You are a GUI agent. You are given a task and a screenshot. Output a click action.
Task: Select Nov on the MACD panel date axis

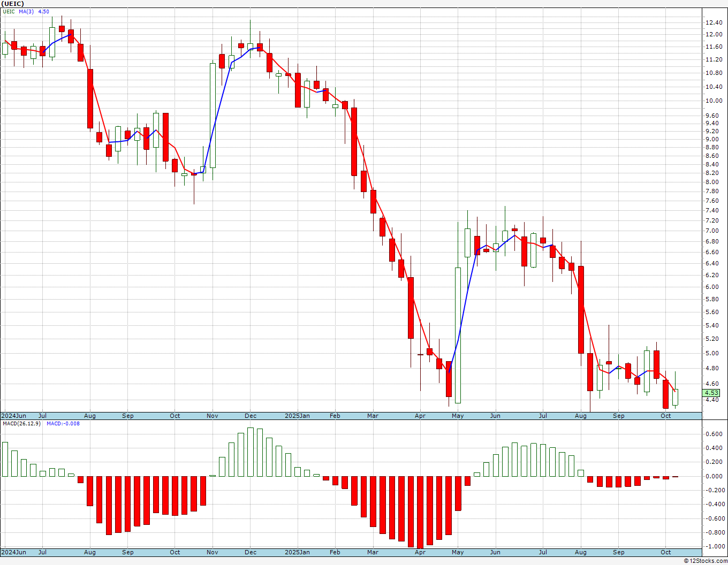pyautogui.click(x=213, y=552)
